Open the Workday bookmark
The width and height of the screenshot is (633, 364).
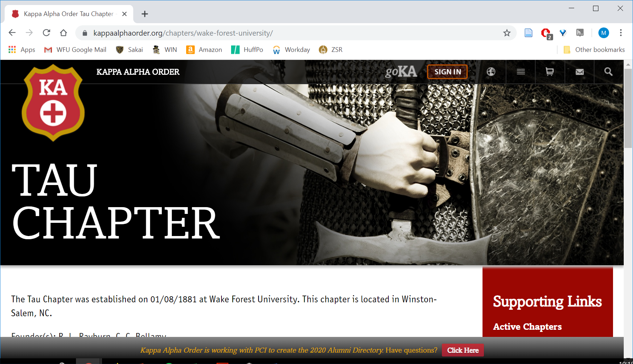tap(291, 50)
